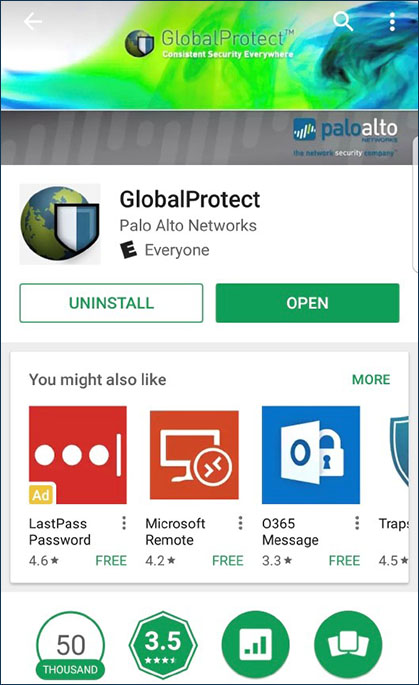Screen dimensions: 419x685
Task: Tap the 50 thousand downloads badge
Action: pyautogui.click(x=70, y=645)
